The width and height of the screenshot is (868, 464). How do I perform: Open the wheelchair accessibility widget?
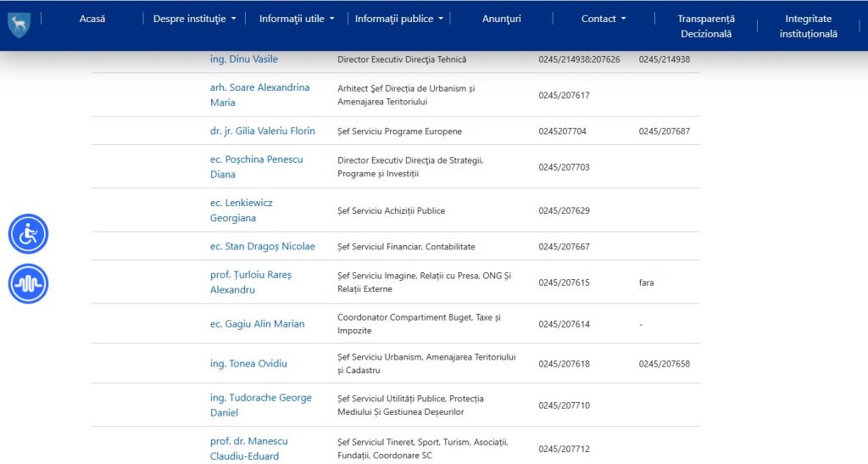(28, 233)
